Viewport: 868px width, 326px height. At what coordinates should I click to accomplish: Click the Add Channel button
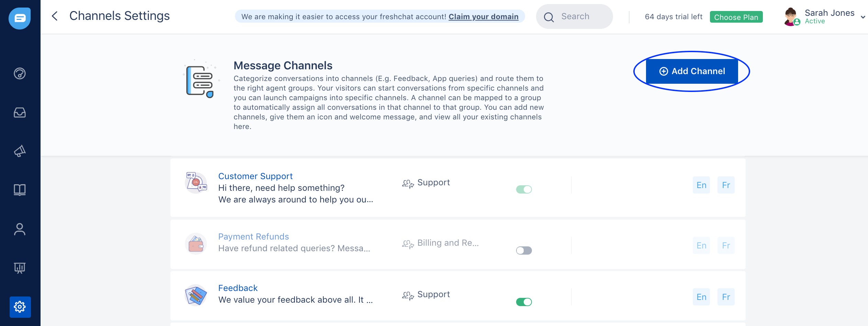(692, 71)
